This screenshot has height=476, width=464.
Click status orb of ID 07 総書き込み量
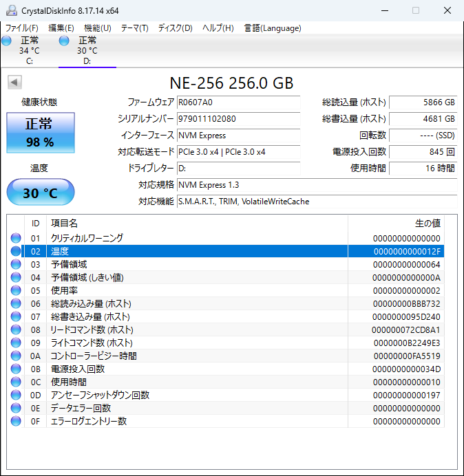tap(16, 316)
